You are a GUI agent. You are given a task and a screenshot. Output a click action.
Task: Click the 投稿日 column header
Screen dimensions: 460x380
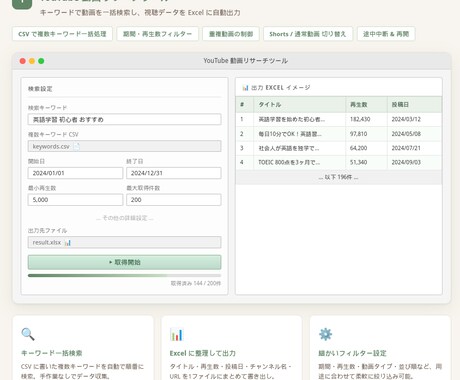(414, 105)
